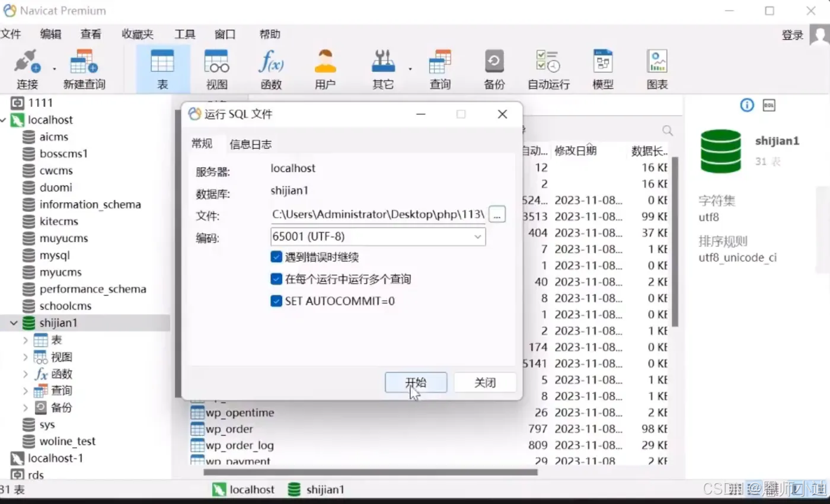The height and width of the screenshot is (504, 830).
Task: Close the 运行 SQL 文件 dialog
Action: 502,114
